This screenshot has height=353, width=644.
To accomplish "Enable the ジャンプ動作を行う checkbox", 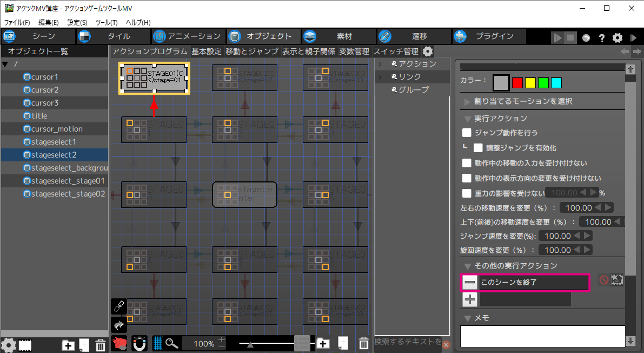I will (467, 133).
